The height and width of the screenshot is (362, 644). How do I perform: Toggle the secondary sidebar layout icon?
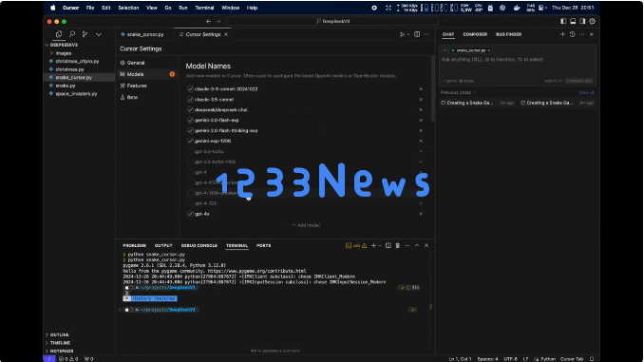click(x=582, y=21)
